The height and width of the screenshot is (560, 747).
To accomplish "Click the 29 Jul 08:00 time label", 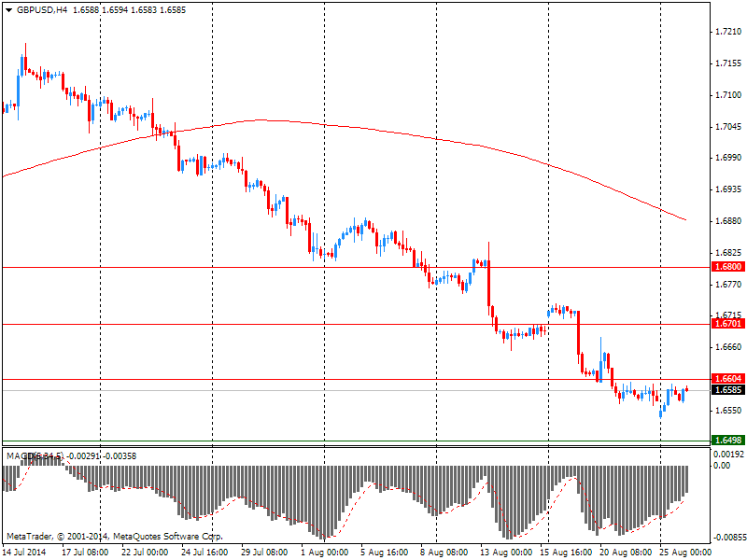I will 264,553.
